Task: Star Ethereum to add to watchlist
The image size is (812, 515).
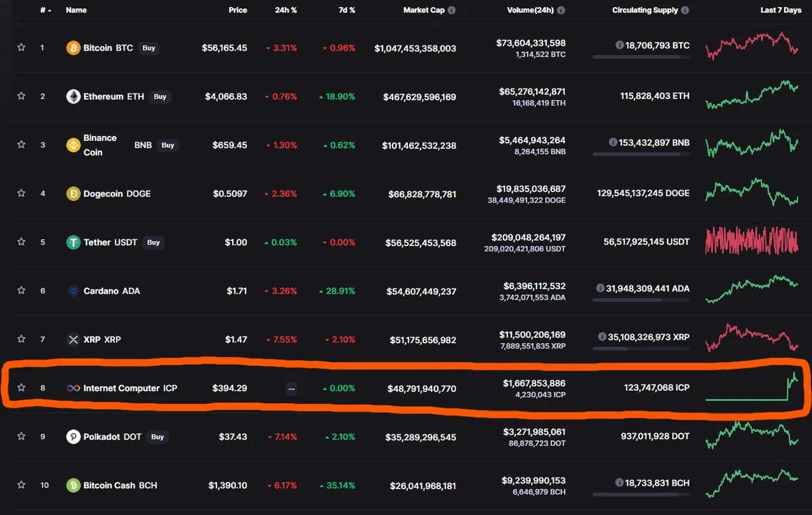Action: point(21,96)
